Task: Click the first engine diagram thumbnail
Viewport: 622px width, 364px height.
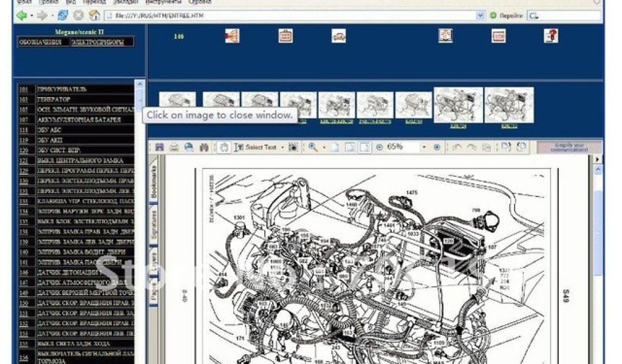Action: (177, 105)
